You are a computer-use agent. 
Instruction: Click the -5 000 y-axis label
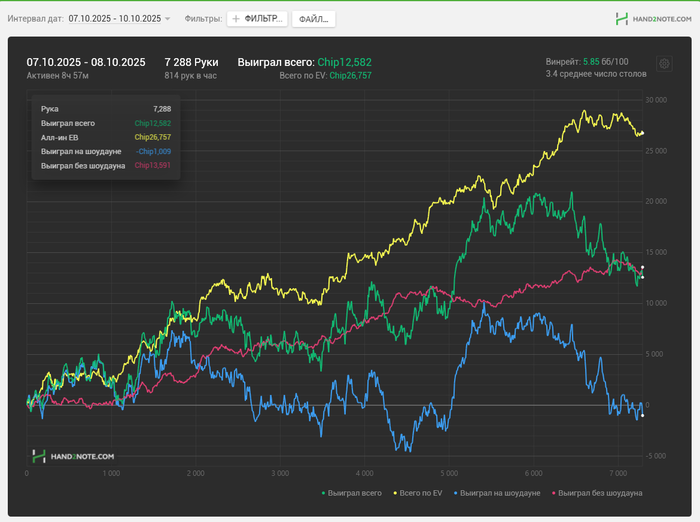point(655,456)
